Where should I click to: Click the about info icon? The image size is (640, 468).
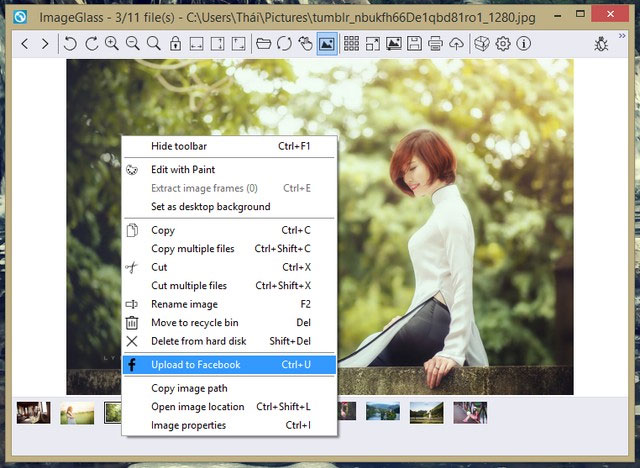point(523,43)
